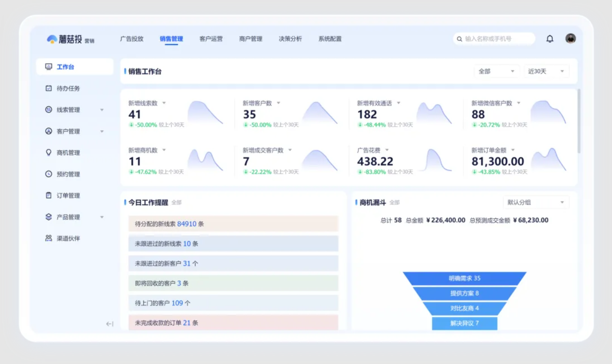This screenshot has width=612, height=364.
Task: Click the 渠道伙伴 people icon
Action: (49, 238)
